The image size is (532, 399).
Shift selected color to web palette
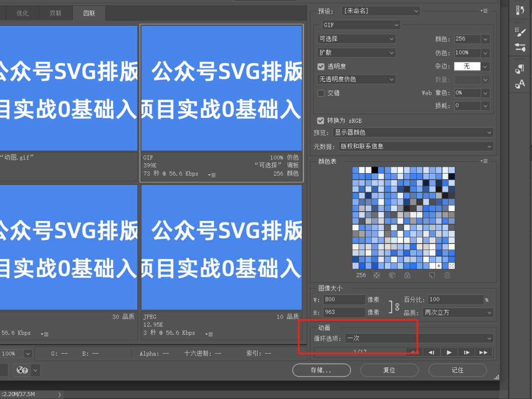click(x=393, y=275)
